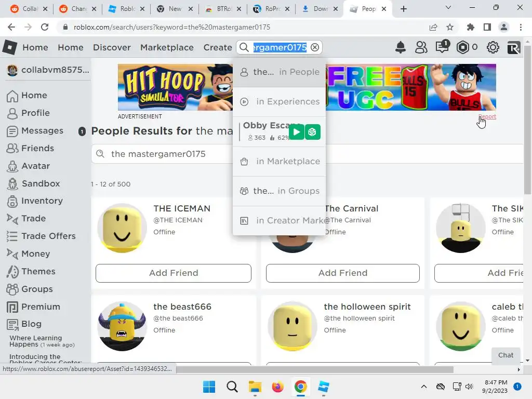Open a new browser tab
Image resolution: width=532 pixels, height=399 pixels.
(x=403, y=9)
